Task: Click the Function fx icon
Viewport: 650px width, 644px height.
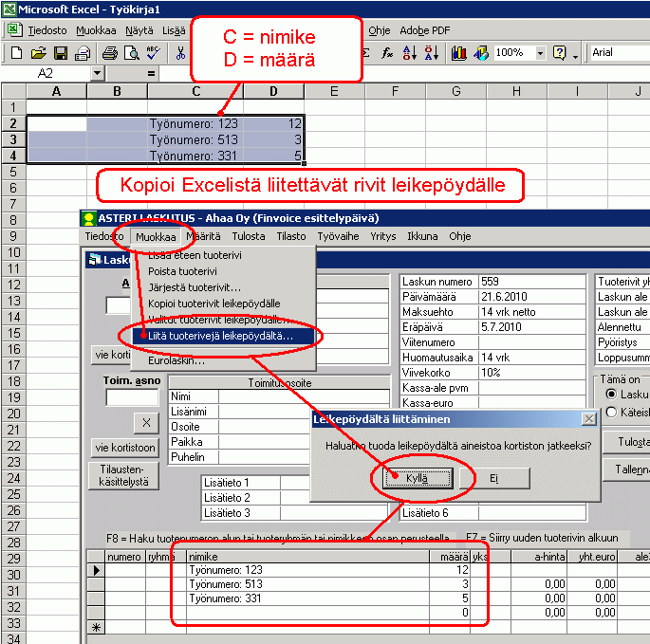Action: pos(387,53)
